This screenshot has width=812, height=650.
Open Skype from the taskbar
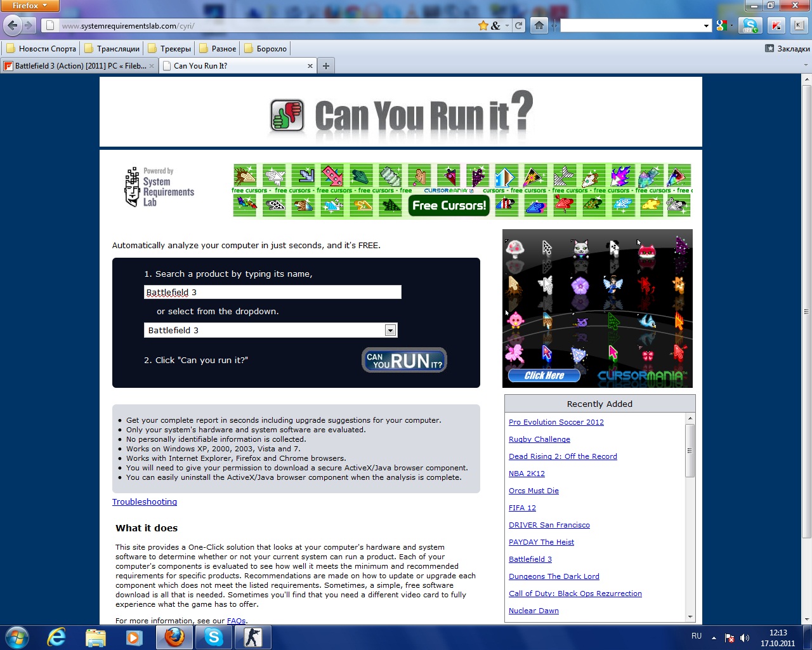[x=214, y=637]
